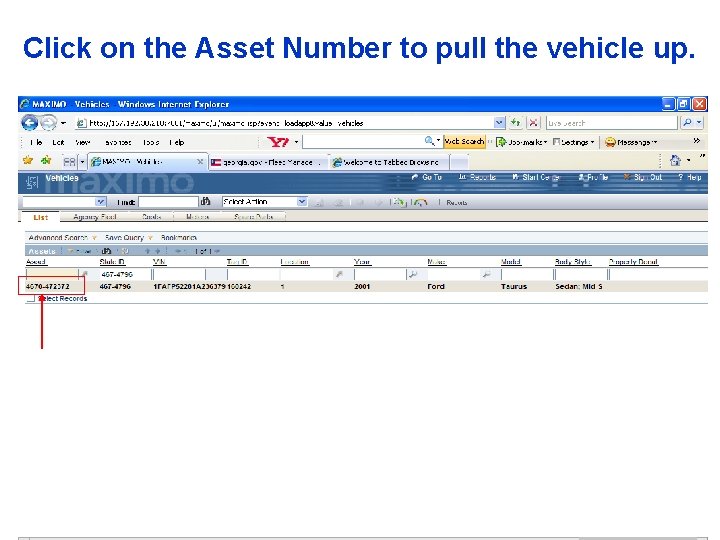The image size is (720, 540).
Task: Click the Asset column header
Action: point(36,262)
